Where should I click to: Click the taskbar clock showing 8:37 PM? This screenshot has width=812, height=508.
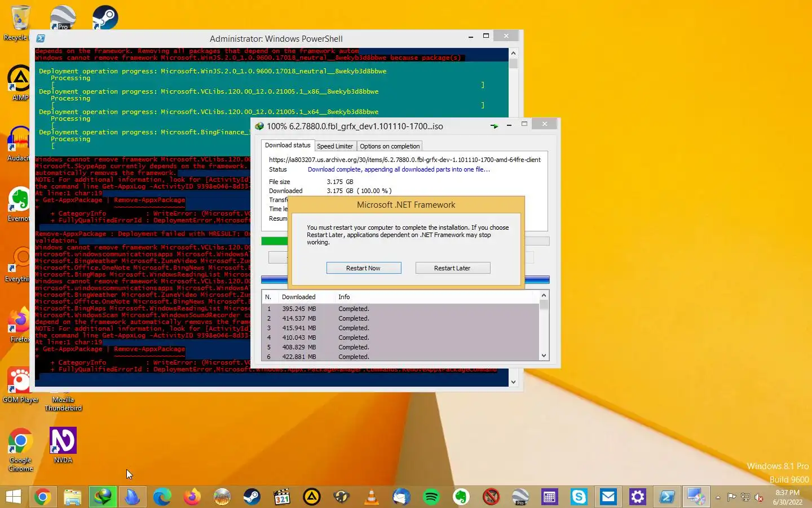pos(787,497)
